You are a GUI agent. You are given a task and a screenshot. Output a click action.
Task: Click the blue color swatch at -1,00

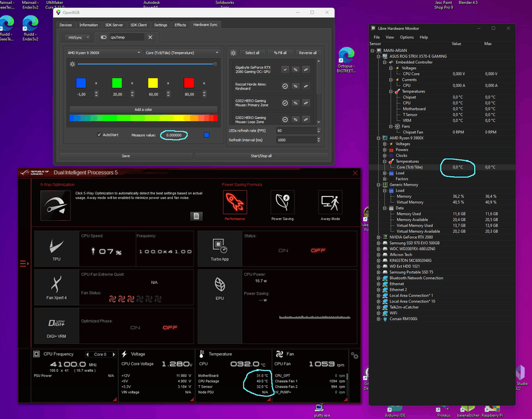(81, 82)
